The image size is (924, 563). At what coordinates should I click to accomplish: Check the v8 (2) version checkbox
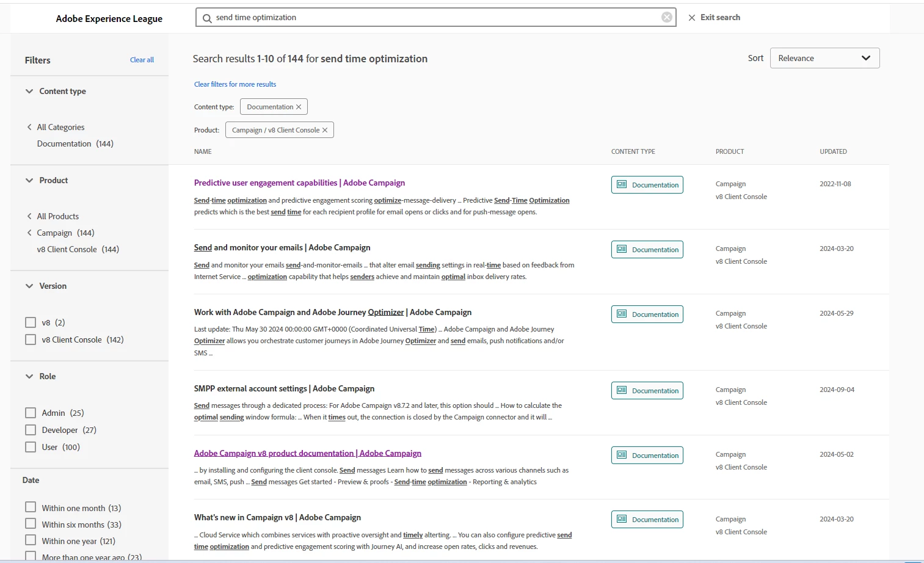31,322
